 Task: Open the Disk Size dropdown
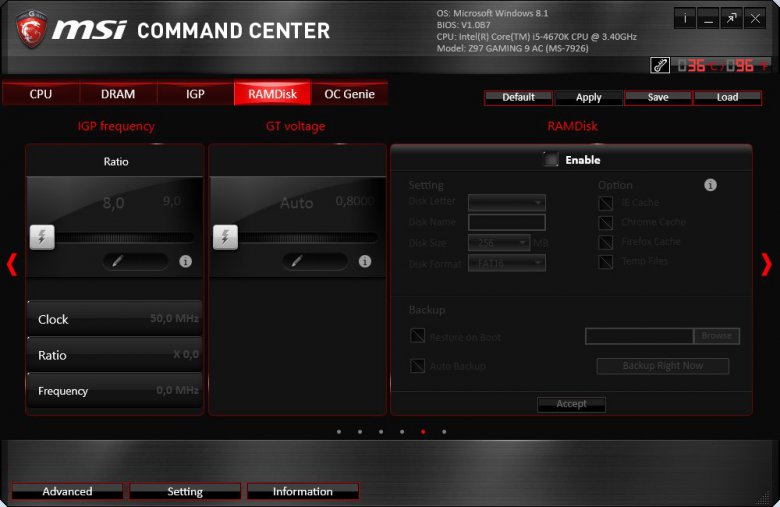[x=499, y=243]
